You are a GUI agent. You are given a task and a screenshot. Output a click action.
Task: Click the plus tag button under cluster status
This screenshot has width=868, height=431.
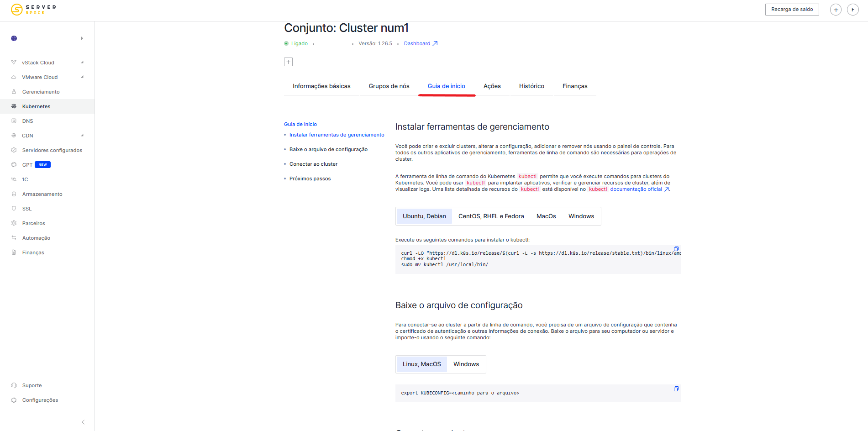[x=288, y=62]
